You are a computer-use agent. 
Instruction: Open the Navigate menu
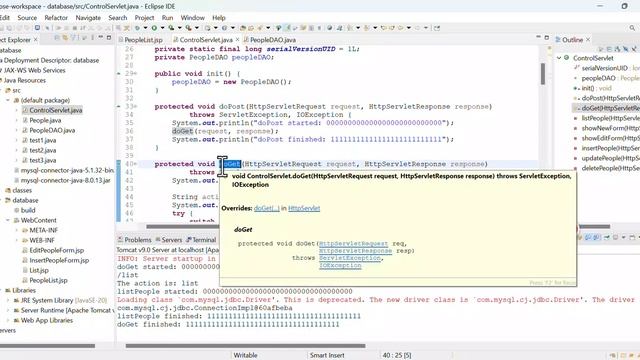coord(88,18)
